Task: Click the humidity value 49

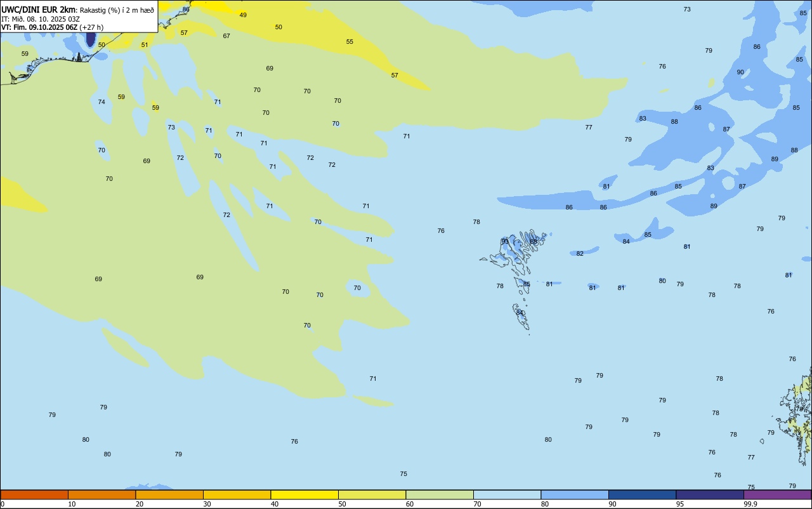Action: point(243,15)
